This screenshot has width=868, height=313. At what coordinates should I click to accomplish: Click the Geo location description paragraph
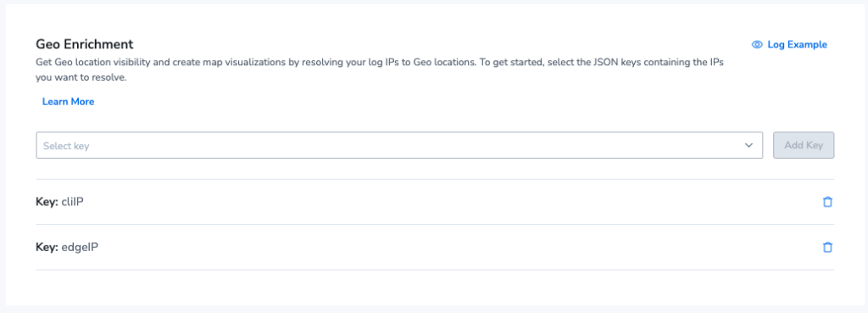381,70
